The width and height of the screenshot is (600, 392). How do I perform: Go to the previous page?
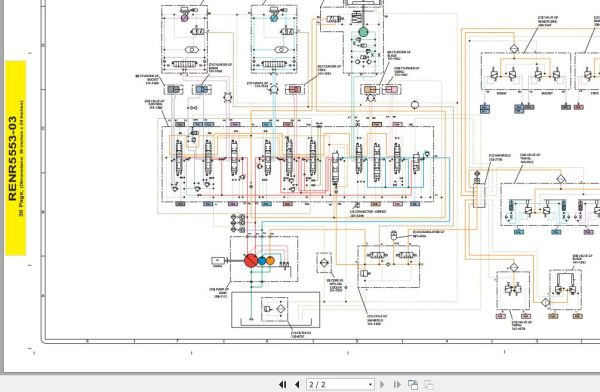pyautogui.click(x=297, y=384)
